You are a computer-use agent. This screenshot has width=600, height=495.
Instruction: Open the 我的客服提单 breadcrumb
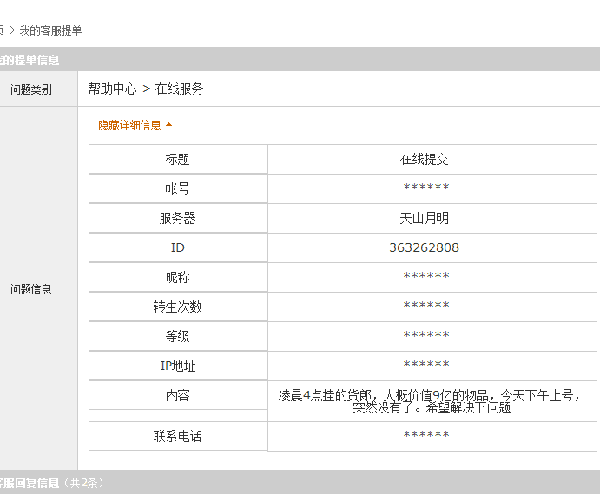tap(51, 31)
